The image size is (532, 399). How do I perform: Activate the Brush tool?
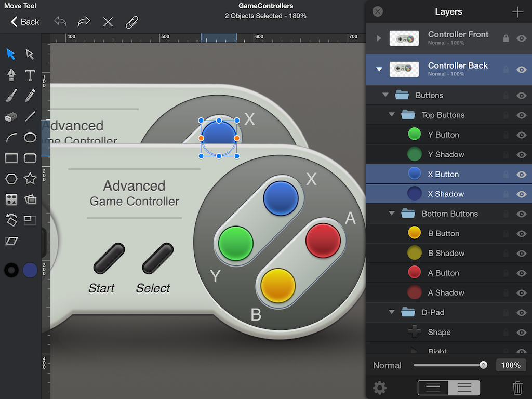(11, 96)
